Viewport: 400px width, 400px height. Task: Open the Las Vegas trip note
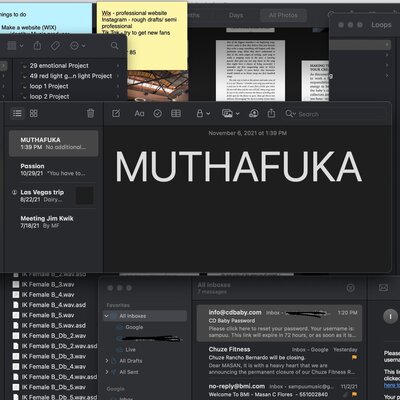(x=54, y=196)
